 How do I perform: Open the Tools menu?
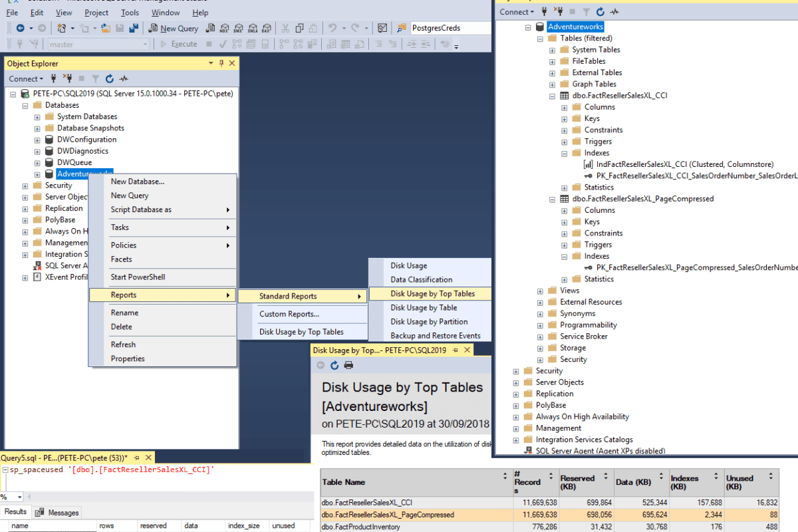point(130,12)
